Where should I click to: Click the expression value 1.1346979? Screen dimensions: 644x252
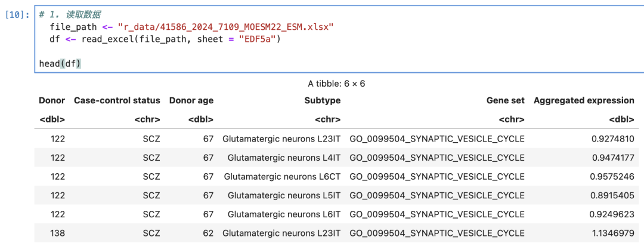point(613,233)
